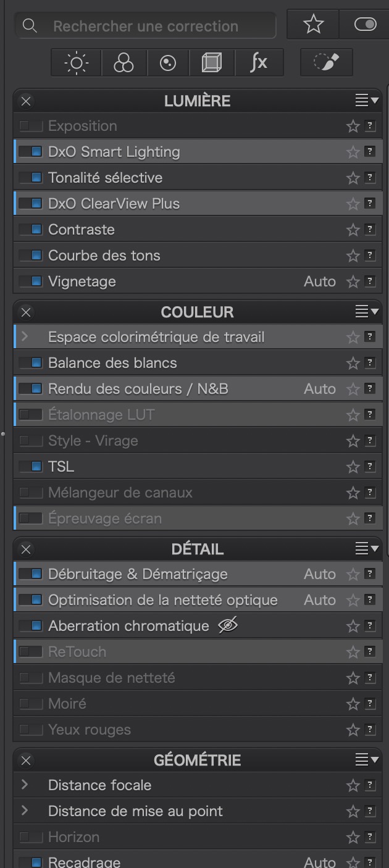Screen dimensions: 389x868
Task: Toggle Aberration chromatique preview eye icon
Action: coord(228,626)
